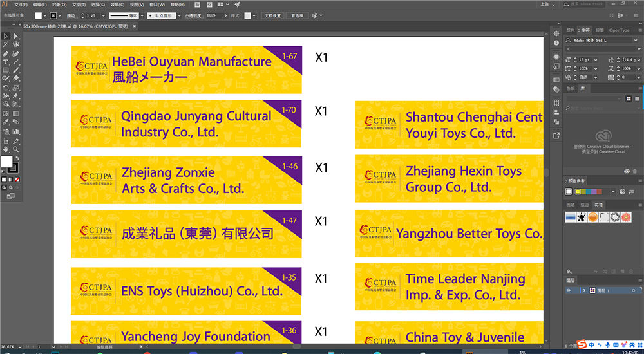Select the Curvature tool

[x=16, y=54]
